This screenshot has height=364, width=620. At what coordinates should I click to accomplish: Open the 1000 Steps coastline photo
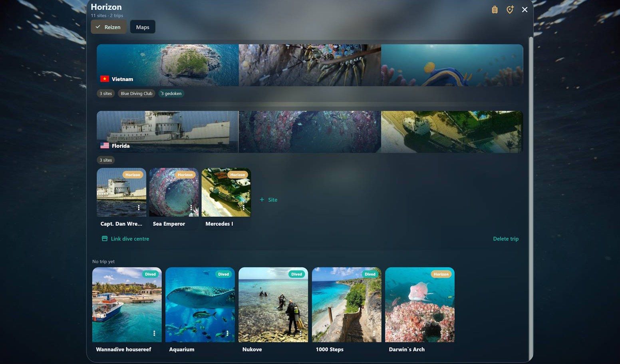coord(347,306)
